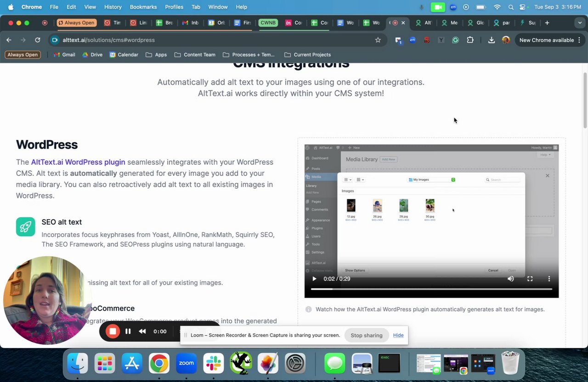Open the Grammarly extension icon
Image resolution: width=588 pixels, height=382 pixels.
[x=455, y=40]
